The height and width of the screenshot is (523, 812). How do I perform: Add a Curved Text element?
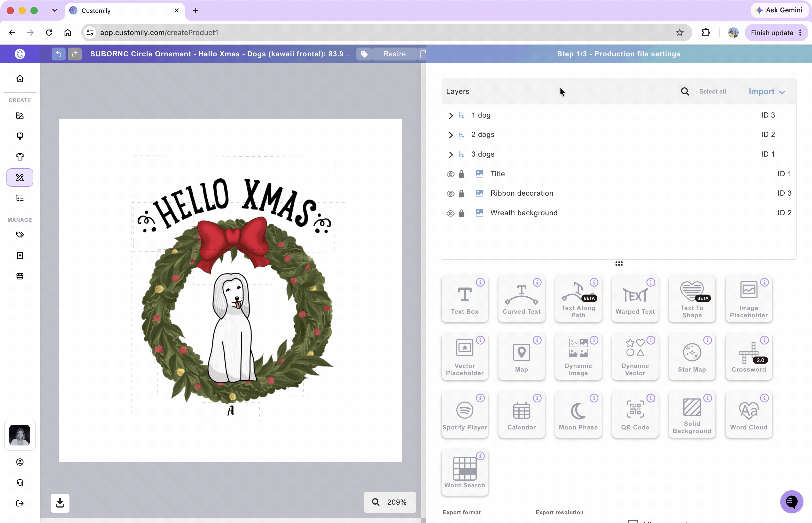[521, 298]
